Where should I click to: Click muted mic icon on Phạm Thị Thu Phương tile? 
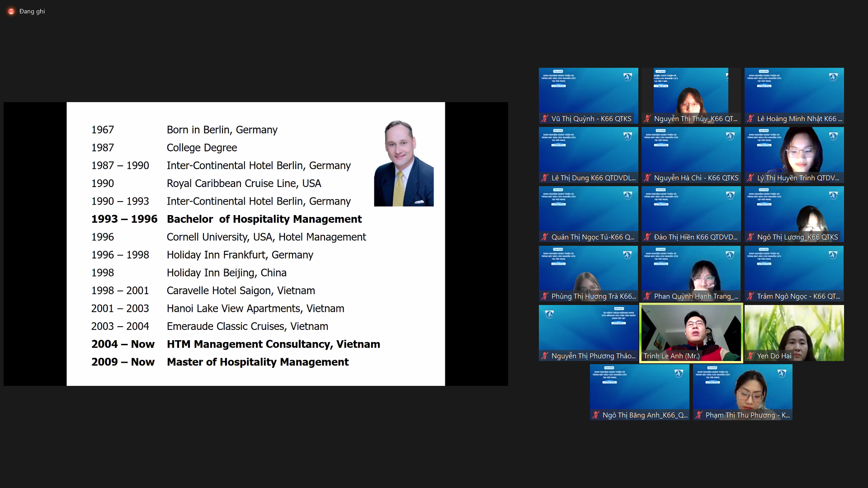tap(699, 415)
